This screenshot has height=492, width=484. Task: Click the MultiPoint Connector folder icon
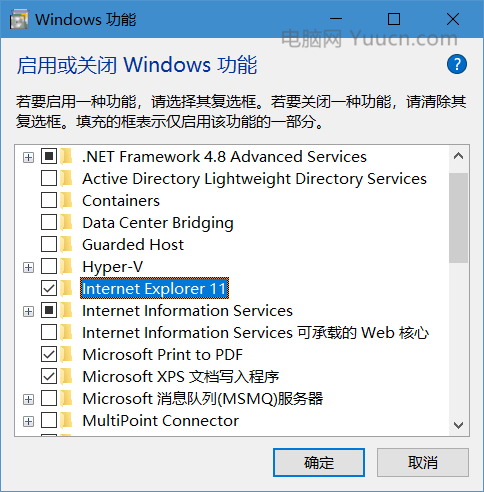click(x=67, y=421)
